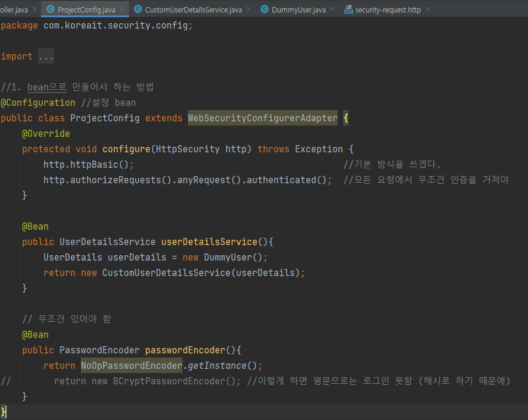Image resolution: width=528 pixels, height=420 pixels.
Task: Switch to the partially visible oller.java tab
Action: [14, 10]
